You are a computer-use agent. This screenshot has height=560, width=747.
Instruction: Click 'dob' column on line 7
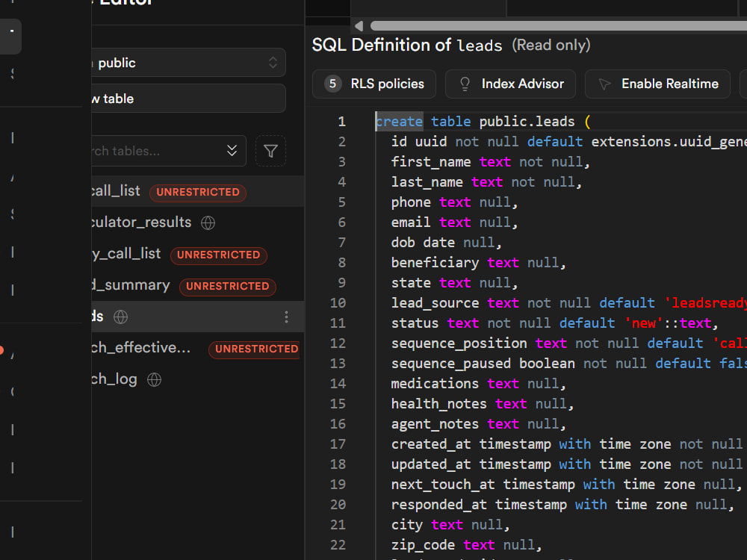pyautogui.click(x=403, y=243)
